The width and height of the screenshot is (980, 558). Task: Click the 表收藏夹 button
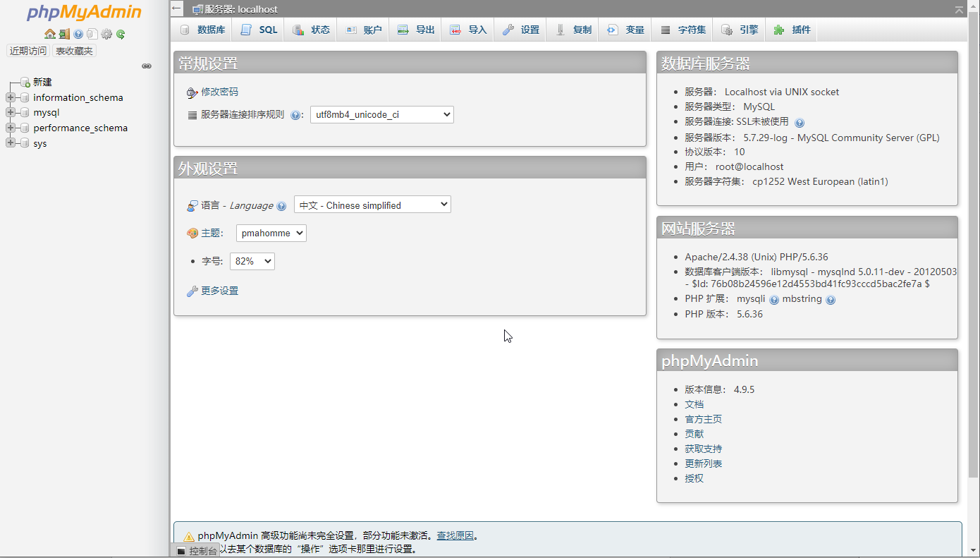[74, 51]
